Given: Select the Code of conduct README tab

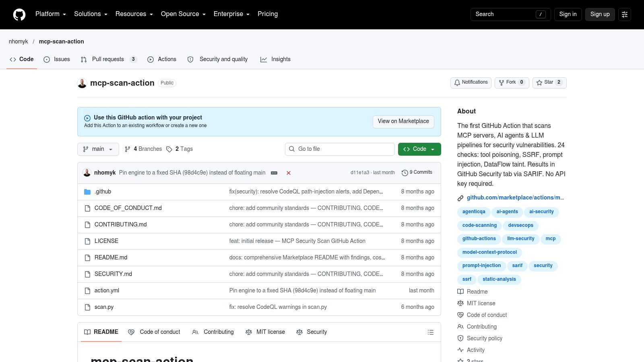Looking at the screenshot, I should (154, 332).
